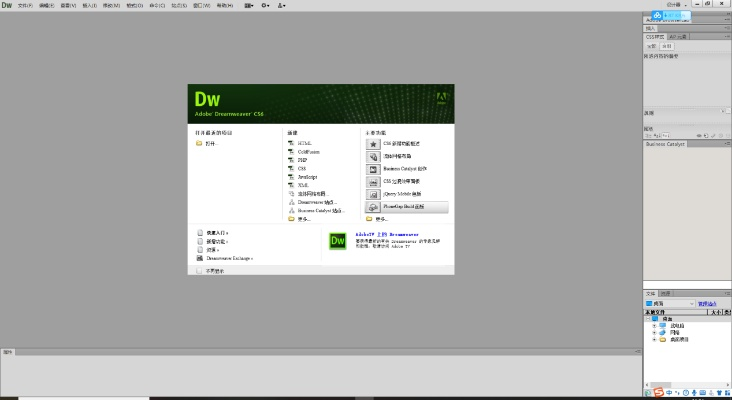Click the Business Catalyst panel tab
The image size is (732, 400).
pos(664,144)
